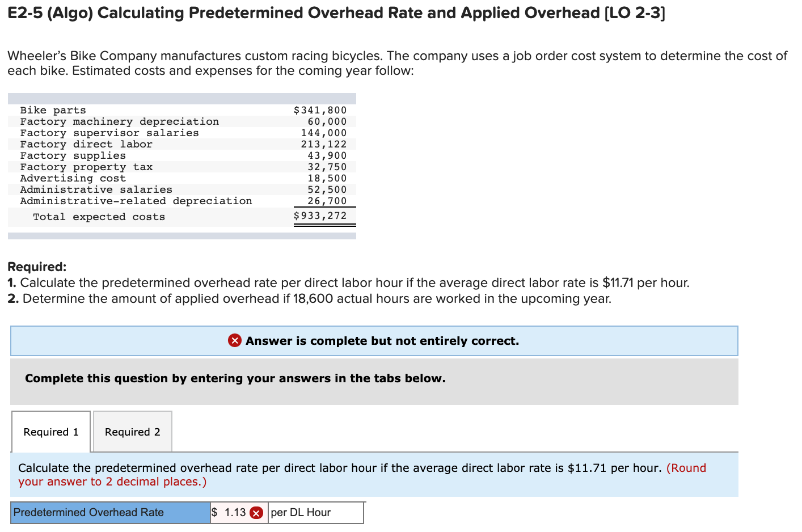Select the Factory machinery depreciation row
The width and height of the screenshot is (802, 532).
[182, 121]
